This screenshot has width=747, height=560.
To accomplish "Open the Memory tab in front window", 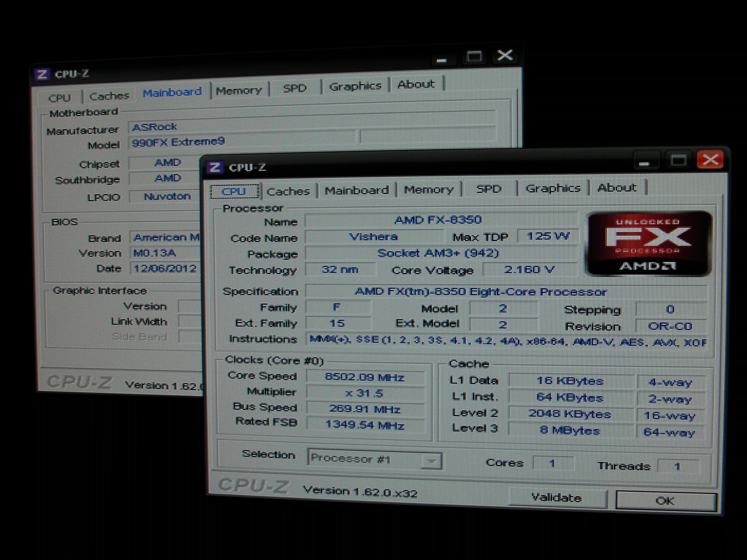I will click(429, 190).
